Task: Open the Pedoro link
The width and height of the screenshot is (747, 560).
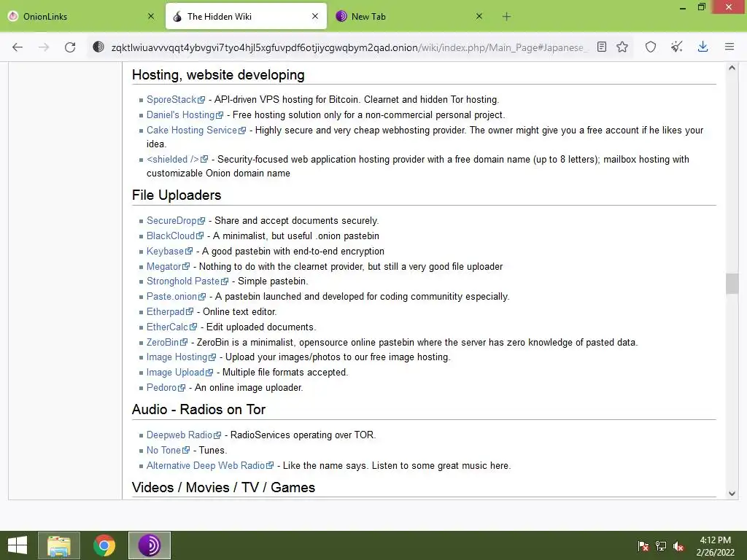Action: click(x=166, y=387)
